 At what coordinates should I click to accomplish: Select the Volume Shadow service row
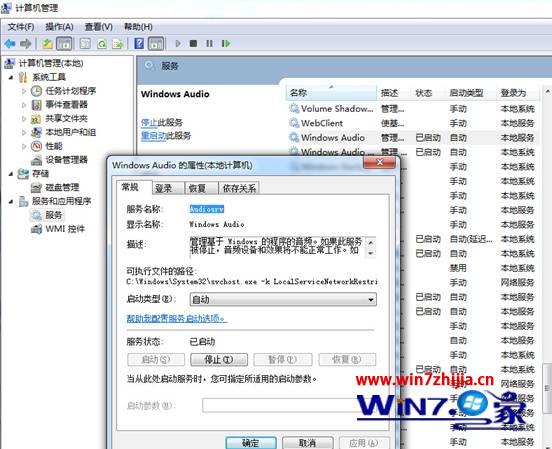(413, 109)
